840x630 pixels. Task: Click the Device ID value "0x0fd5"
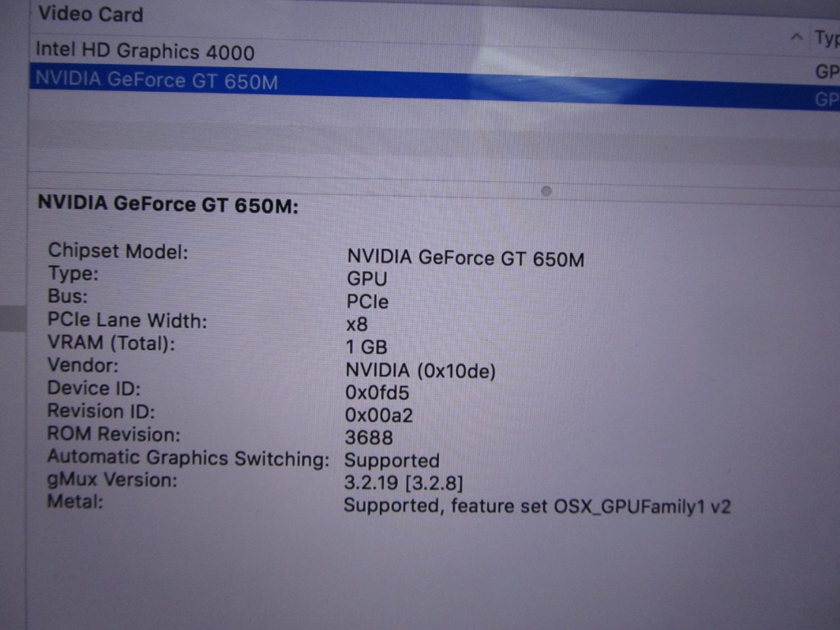(x=377, y=393)
